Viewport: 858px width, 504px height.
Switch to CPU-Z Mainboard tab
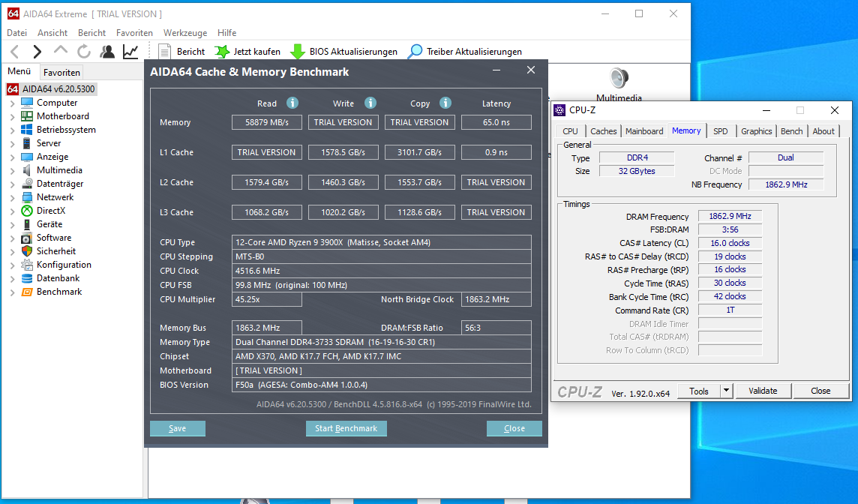click(x=644, y=130)
